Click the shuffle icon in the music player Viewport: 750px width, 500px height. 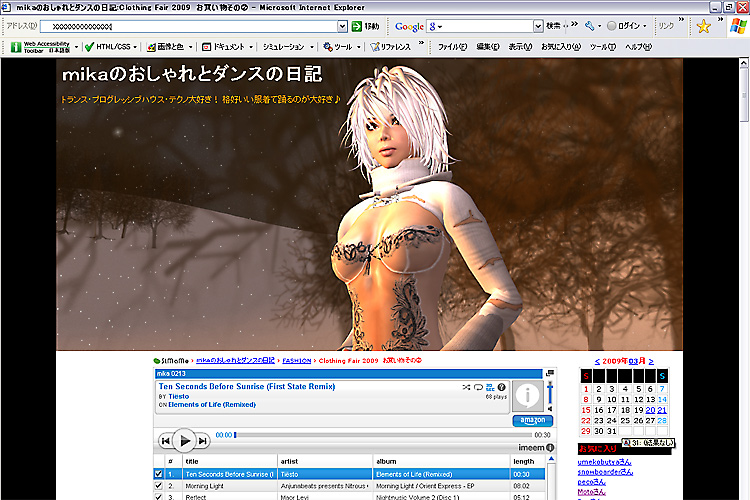[x=466, y=387]
